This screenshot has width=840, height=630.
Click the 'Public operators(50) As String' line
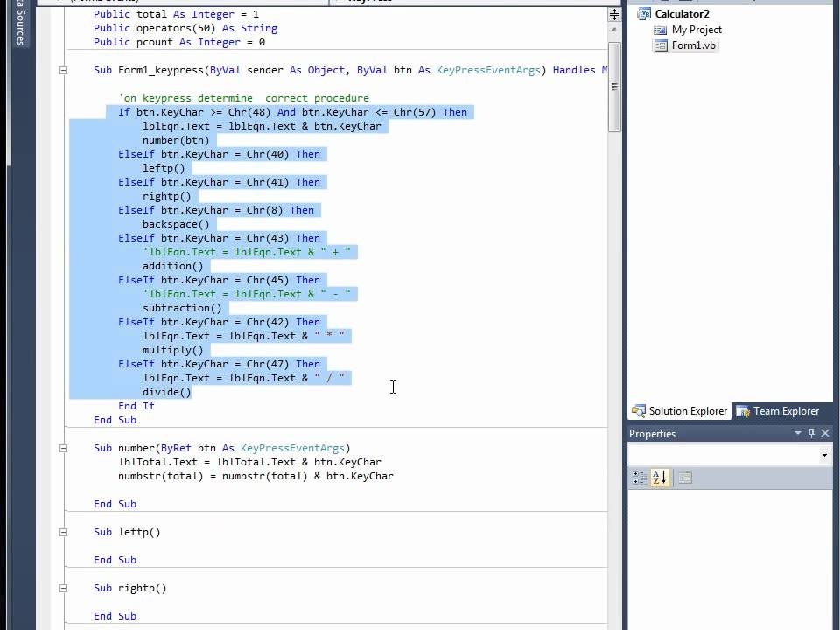185,28
